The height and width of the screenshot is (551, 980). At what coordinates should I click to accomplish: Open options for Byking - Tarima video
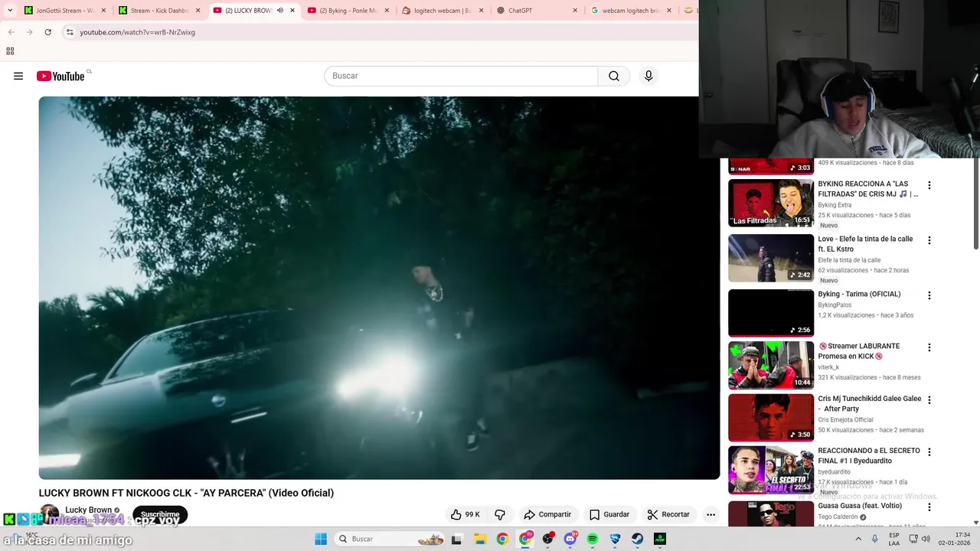pyautogui.click(x=929, y=295)
